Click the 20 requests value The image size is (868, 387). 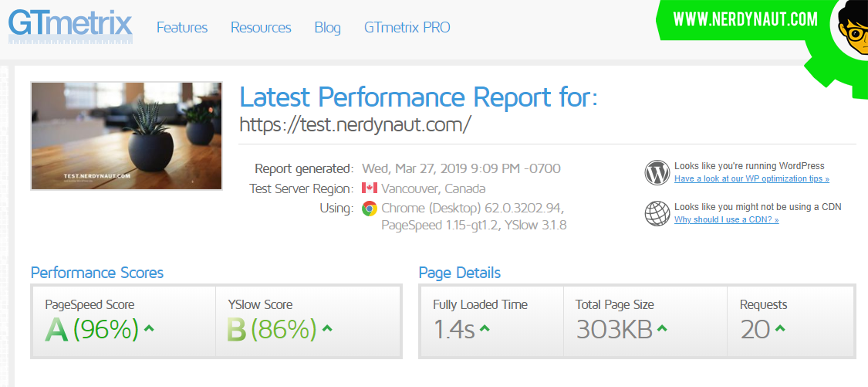755,330
